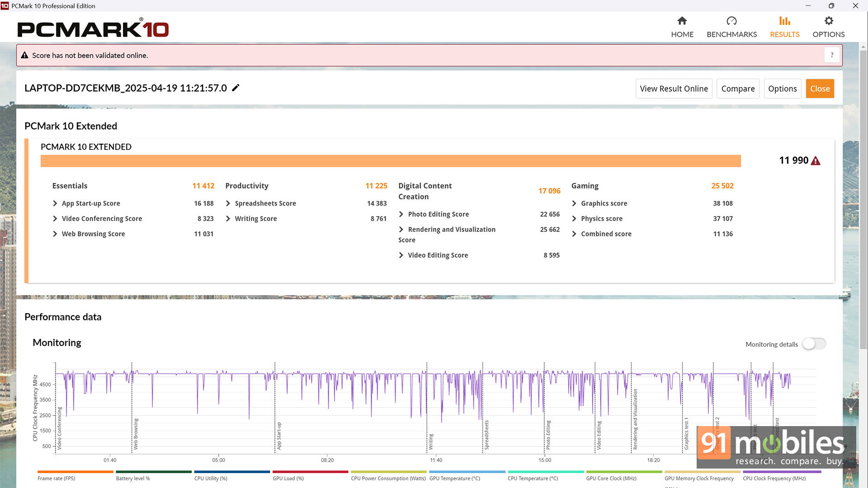The height and width of the screenshot is (488, 868).
Task: Expand Video Conferencing Score
Action: [55, 219]
